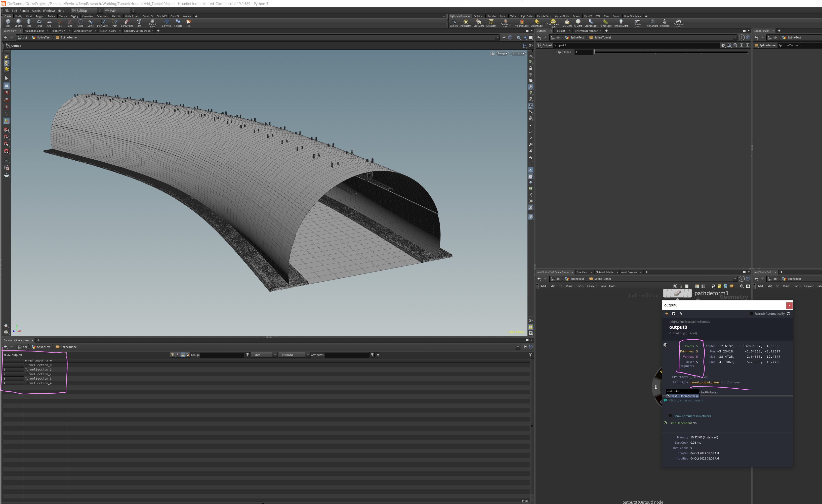Select the Metaball shelf tool

178,23
